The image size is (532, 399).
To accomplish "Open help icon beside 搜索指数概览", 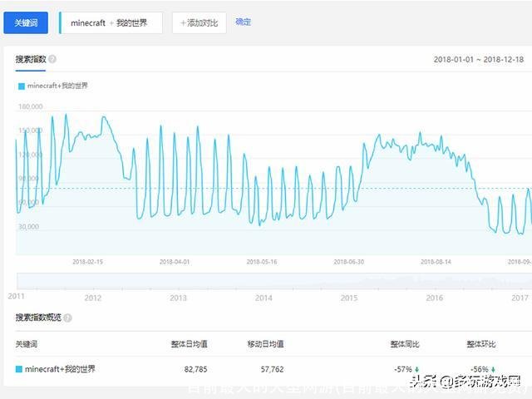I will coord(67,318).
